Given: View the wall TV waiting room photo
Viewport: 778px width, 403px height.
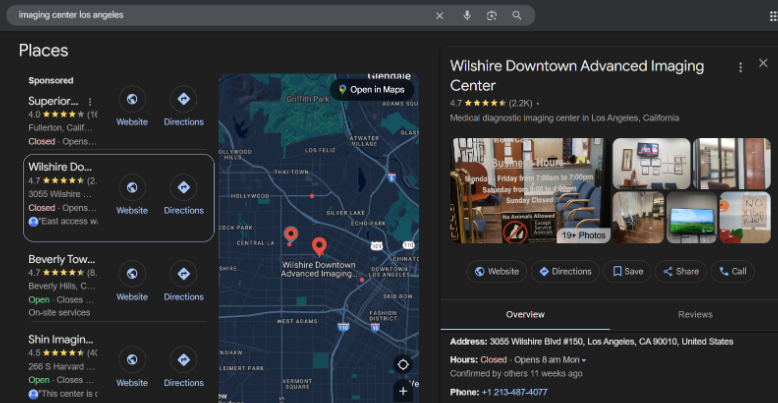Looking at the screenshot, I should point(651,164).
